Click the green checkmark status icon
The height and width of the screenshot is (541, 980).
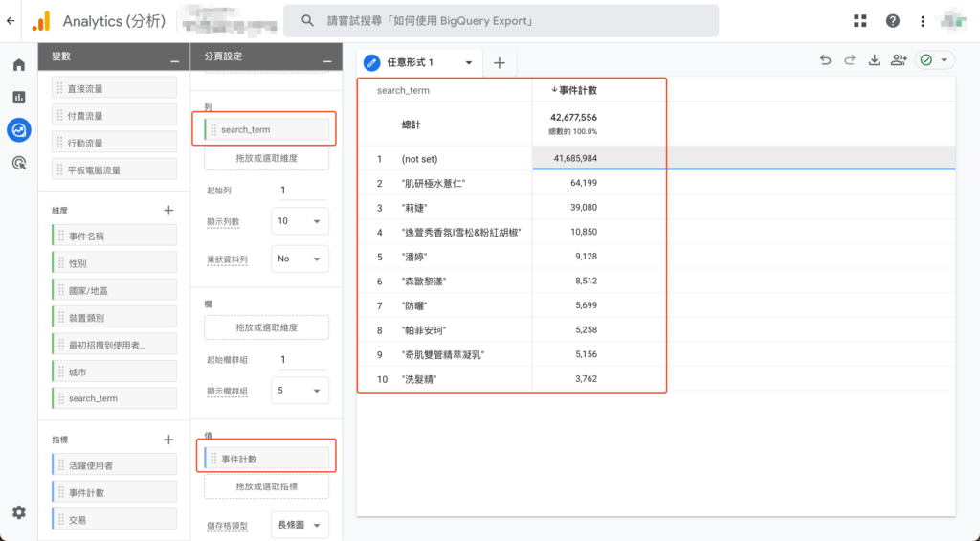(x=926, y=60)
